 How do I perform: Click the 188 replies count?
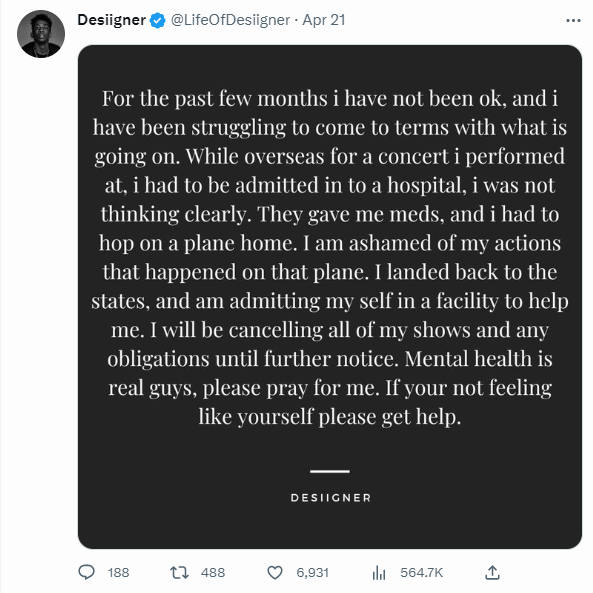click(118, 573)
